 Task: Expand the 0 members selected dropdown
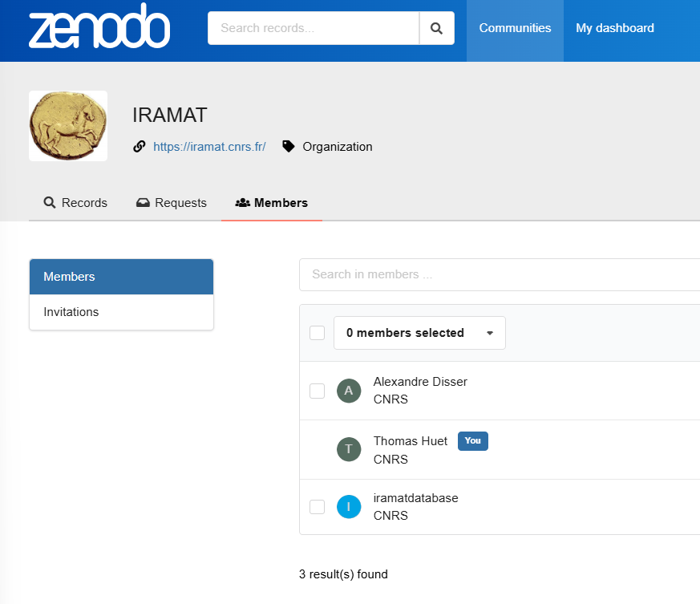419,333
